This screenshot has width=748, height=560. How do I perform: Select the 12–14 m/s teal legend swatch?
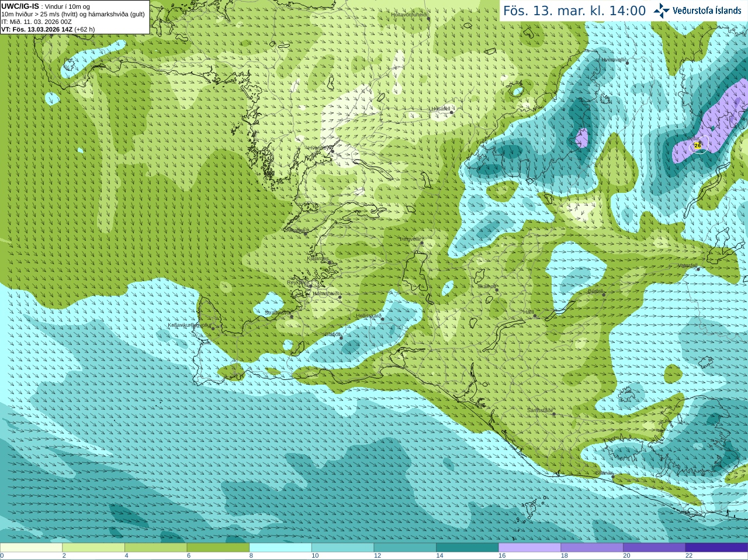point(405,548)
